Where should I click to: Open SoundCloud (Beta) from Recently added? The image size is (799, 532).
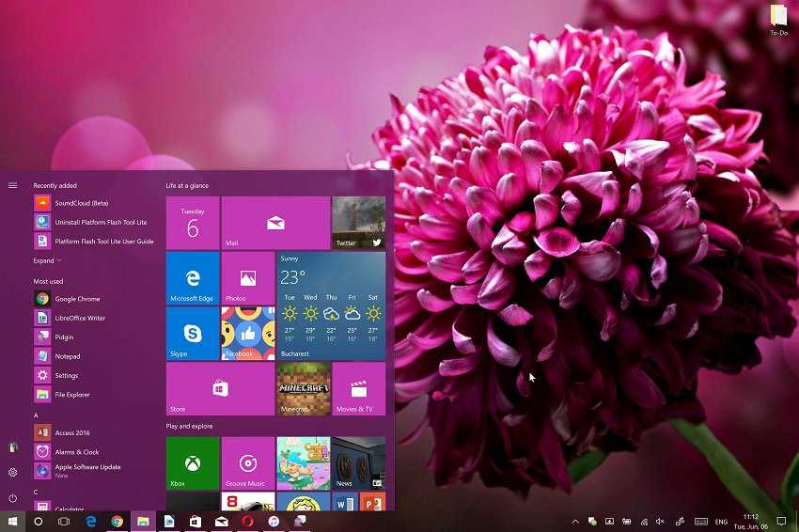[x=81, y=203]
